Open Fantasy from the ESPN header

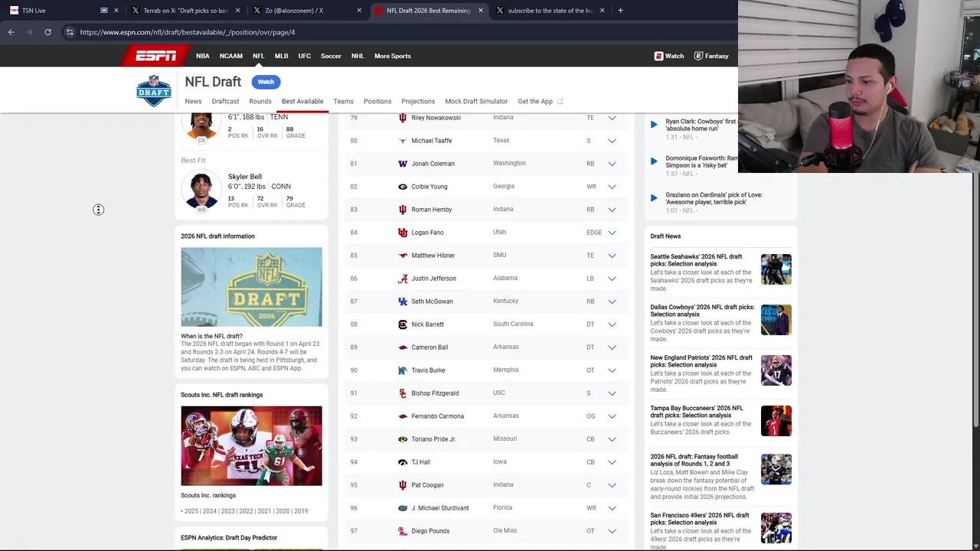[711, 56]
